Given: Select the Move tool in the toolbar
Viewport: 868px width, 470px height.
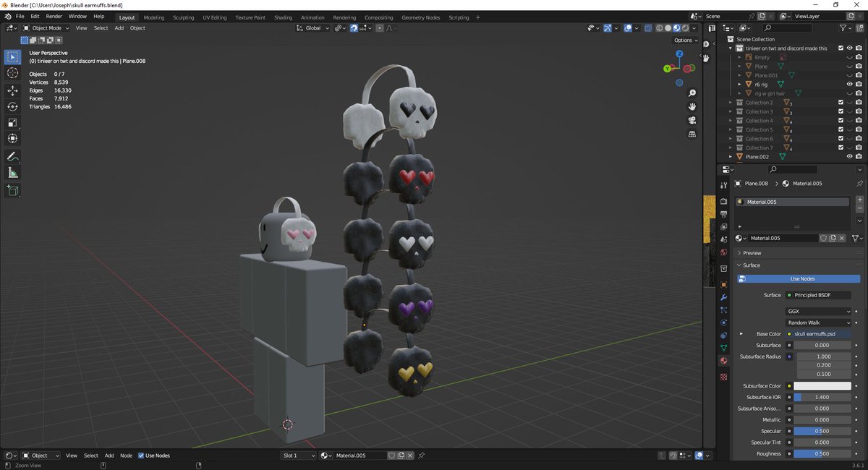Looking at the screenshot, I should [12, 90].
